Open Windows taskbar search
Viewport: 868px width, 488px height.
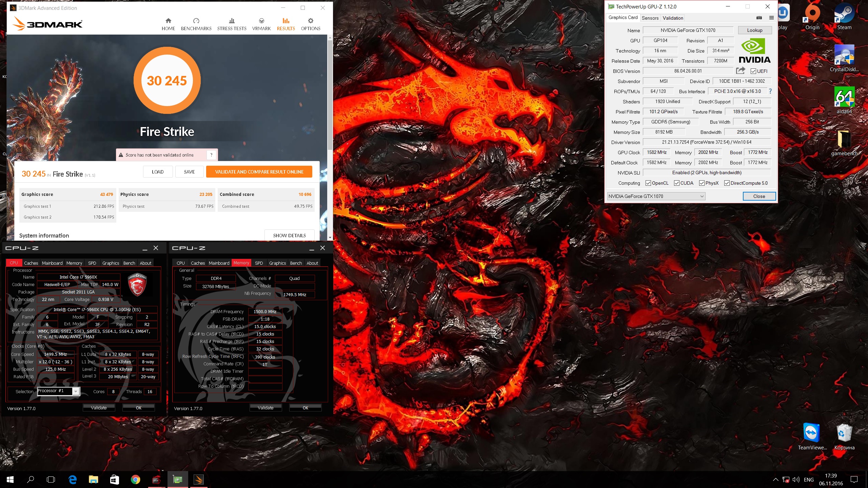point(31,480)
